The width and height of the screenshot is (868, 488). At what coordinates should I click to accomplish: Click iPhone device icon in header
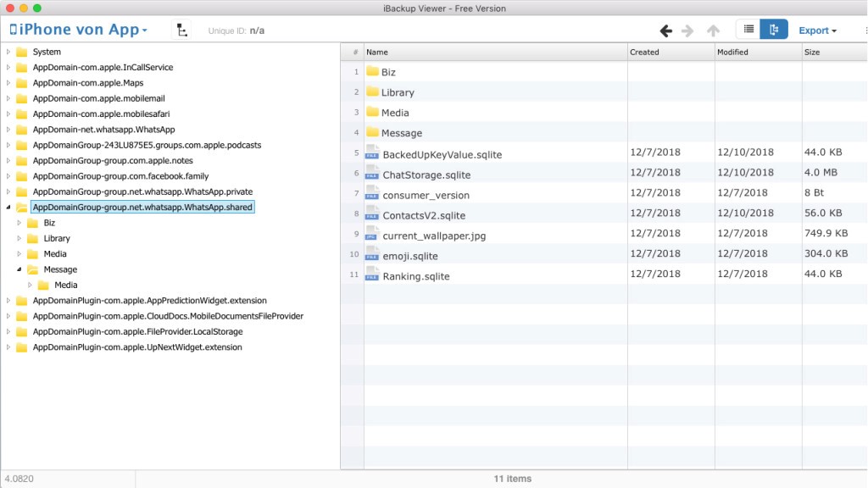[14, 30]
